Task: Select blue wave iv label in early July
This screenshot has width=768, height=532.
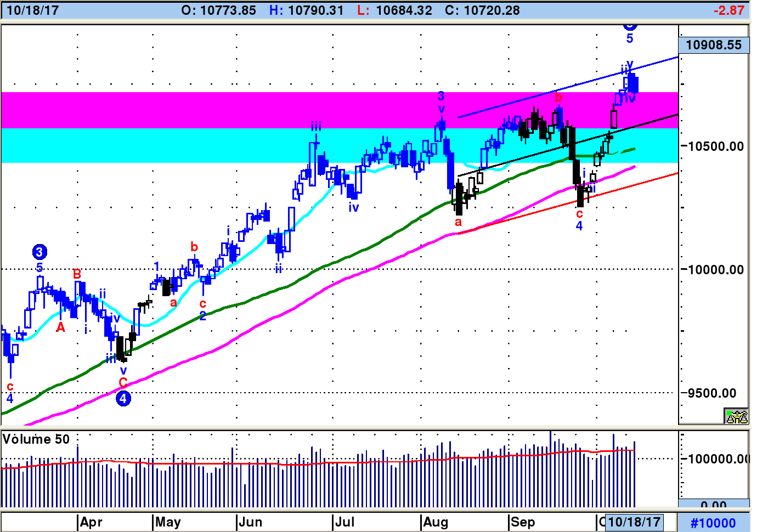Action: (x=354, y=207)
